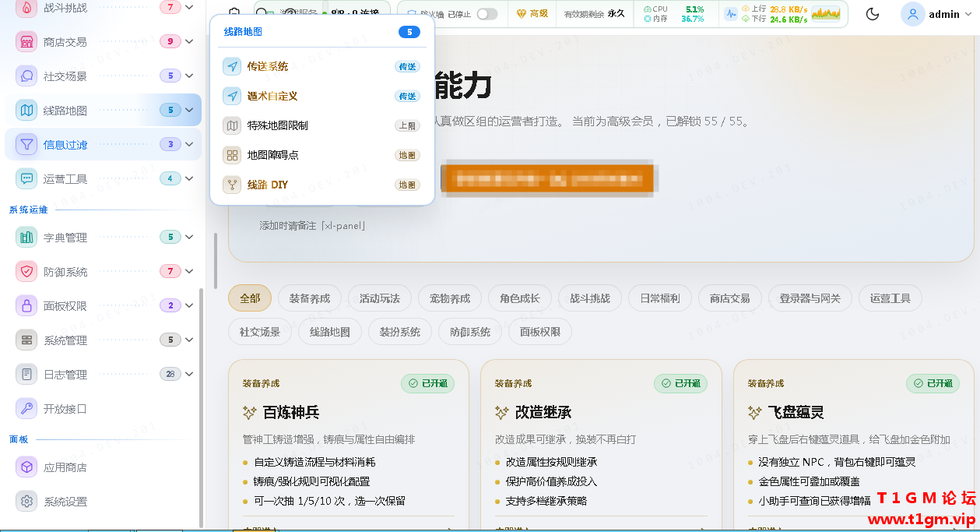
Task: Open the 飞盘蕴灵 card title
Action: tap(796, 412)
